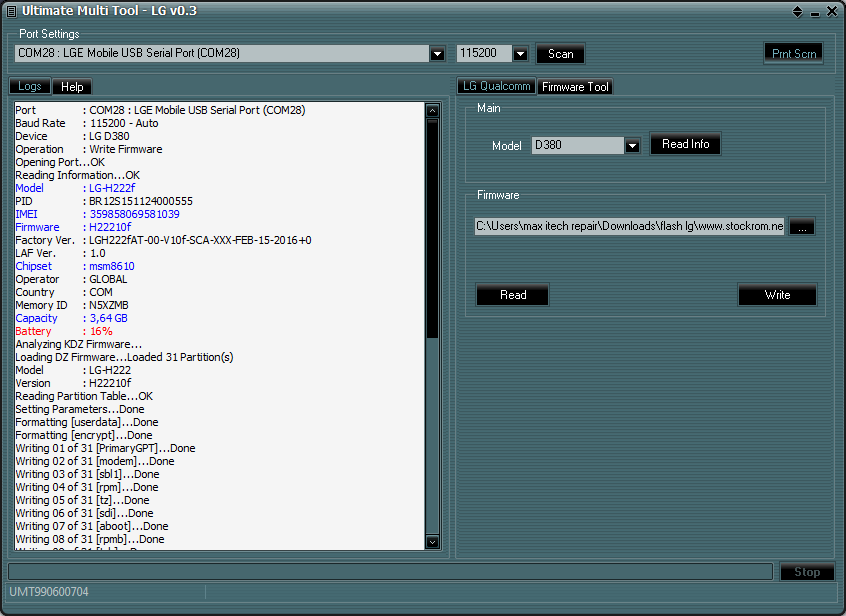Click 'Writing 01 of 31 [PrimaryGPT]...Done' line
Viewport: 846px width, 616px height.
click(x=105, y=448)
